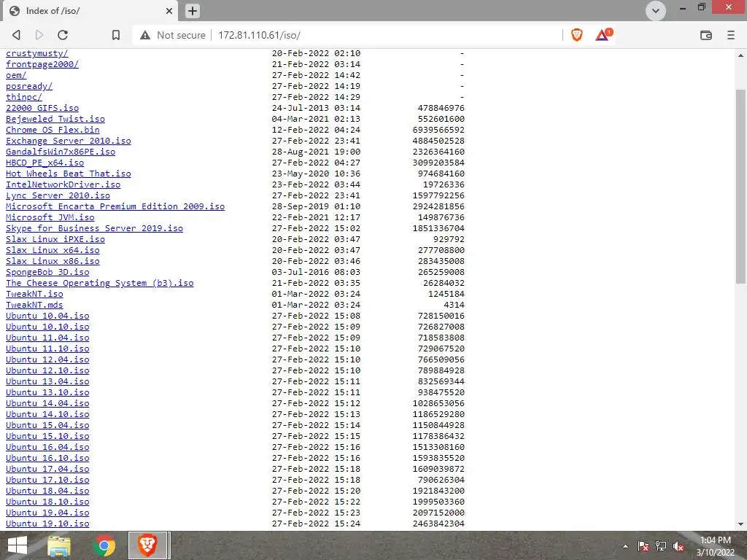Close the Index of /iso/ tab

169,11
